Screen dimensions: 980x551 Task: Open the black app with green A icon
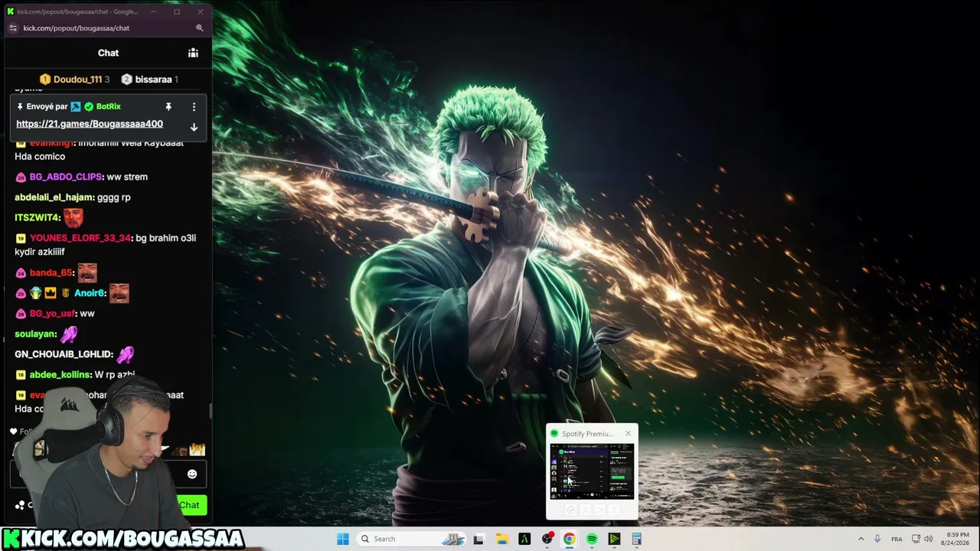click(524, 539)
